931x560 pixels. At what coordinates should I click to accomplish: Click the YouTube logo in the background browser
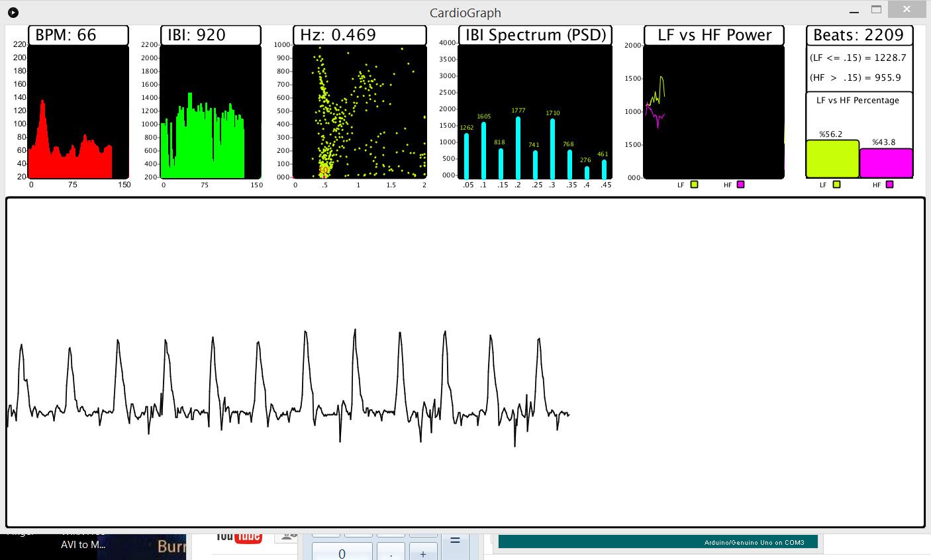[239, 536]
